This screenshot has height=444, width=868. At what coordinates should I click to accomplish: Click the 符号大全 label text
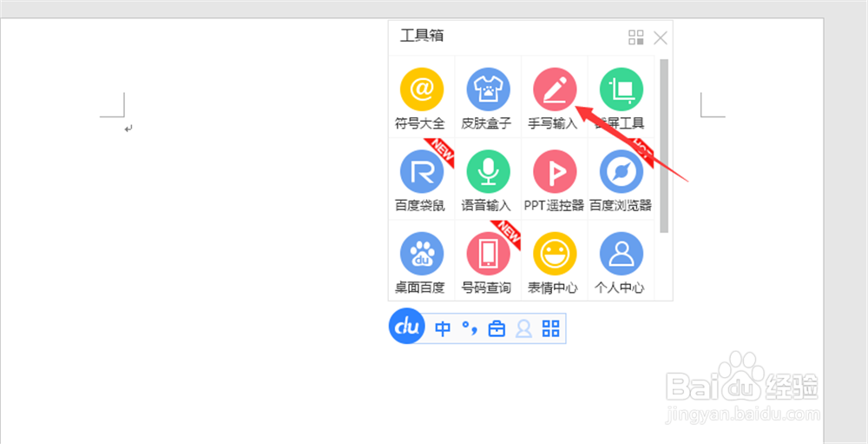(419, 123)
